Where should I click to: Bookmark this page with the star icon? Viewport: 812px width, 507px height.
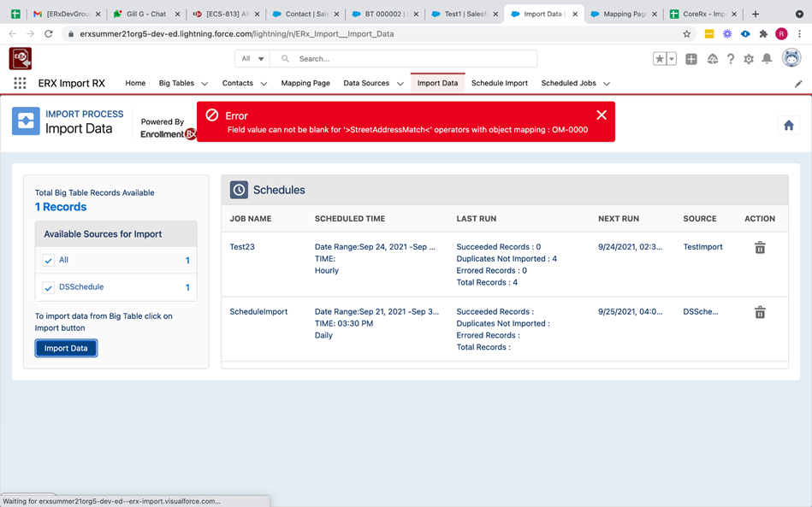(686, 33)
